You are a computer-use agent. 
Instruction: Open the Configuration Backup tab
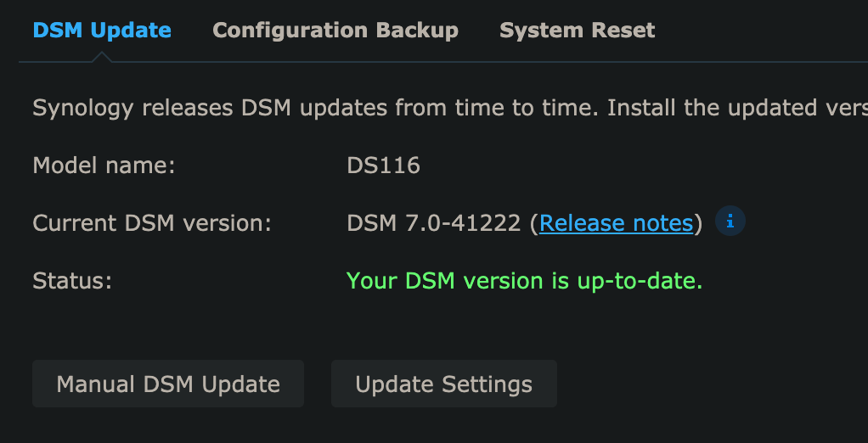tap(335, 30)
